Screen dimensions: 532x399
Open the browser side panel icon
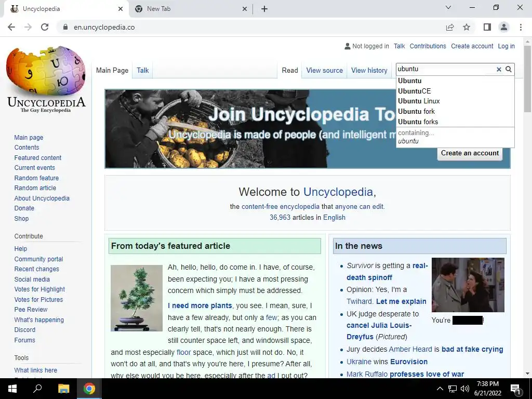(487, 27)
